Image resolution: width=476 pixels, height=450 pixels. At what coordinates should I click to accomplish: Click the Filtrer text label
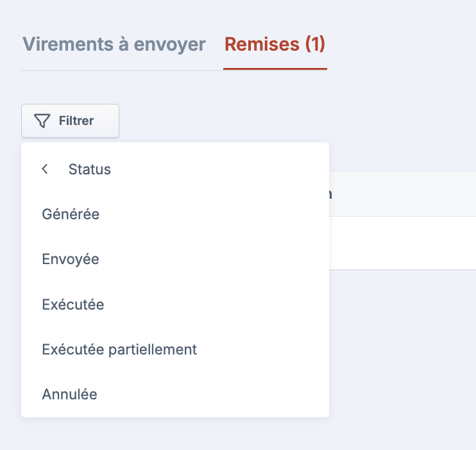76,121
